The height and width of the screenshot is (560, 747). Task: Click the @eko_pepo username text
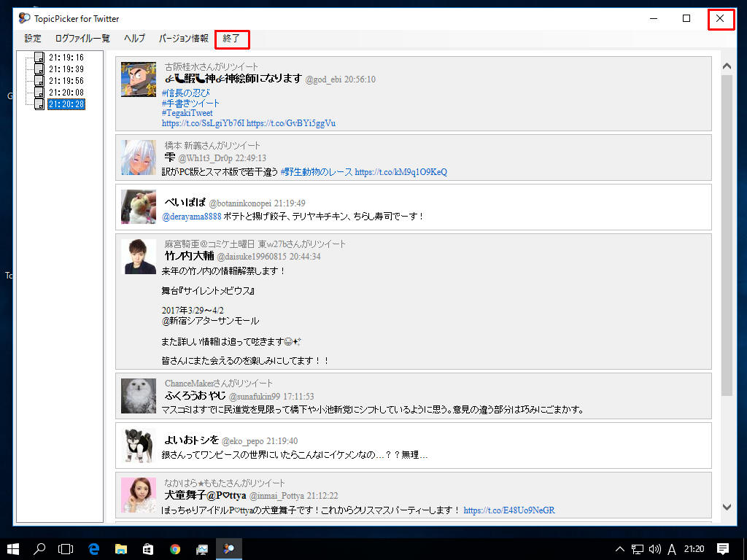tap(242, 441)
